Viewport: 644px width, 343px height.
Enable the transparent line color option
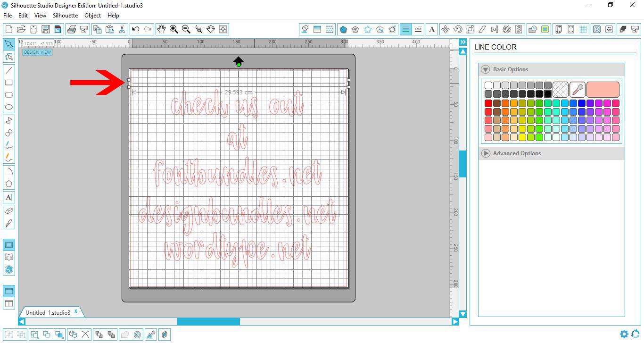point(561,89)
